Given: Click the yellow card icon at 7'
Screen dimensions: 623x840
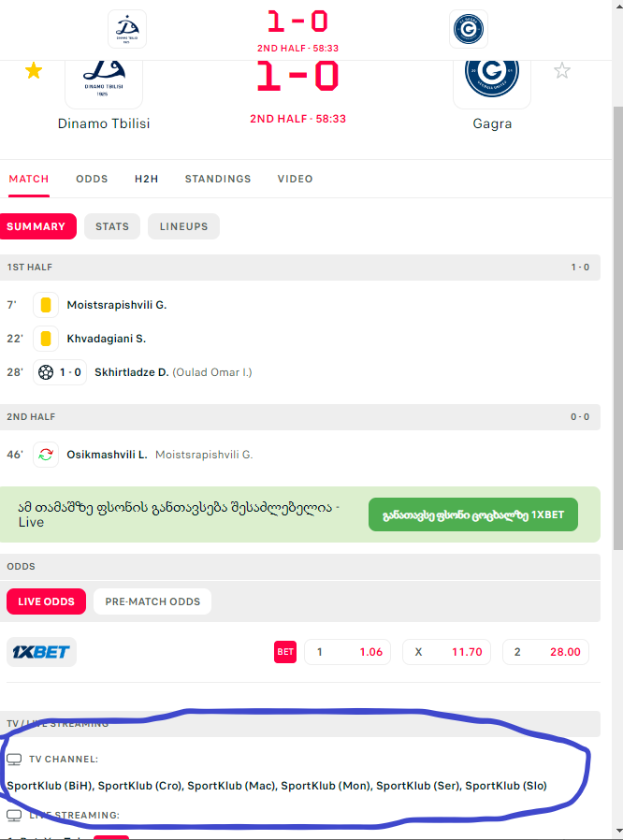Looking at the screenshot, I should (46, 305).
